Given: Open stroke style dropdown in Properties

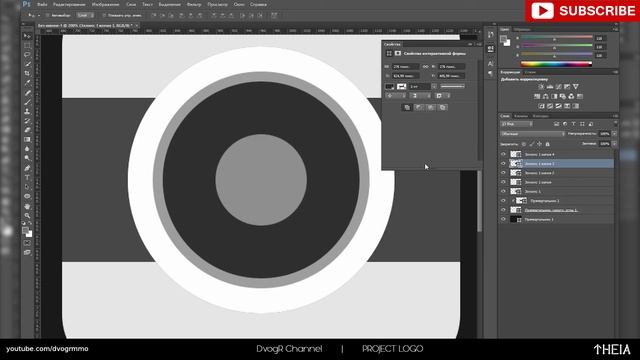Looking at the screenshot, I should tap(452, 87).
